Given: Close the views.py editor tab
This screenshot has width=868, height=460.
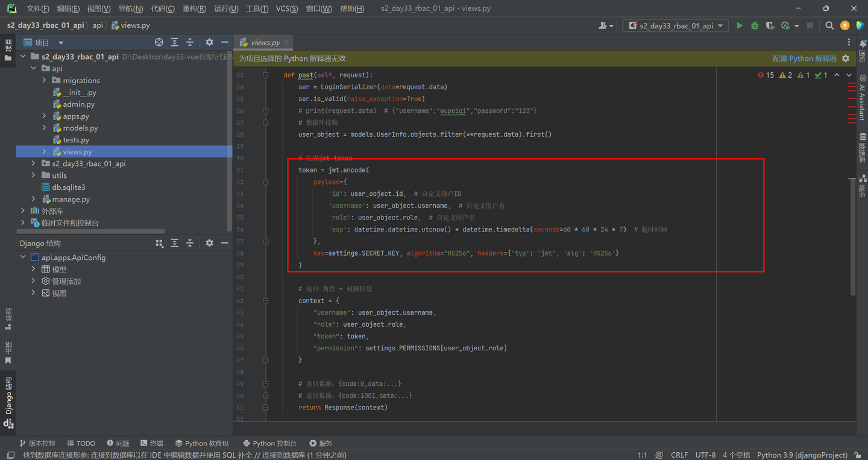Looking at the screenshot, I should (286, 42).
